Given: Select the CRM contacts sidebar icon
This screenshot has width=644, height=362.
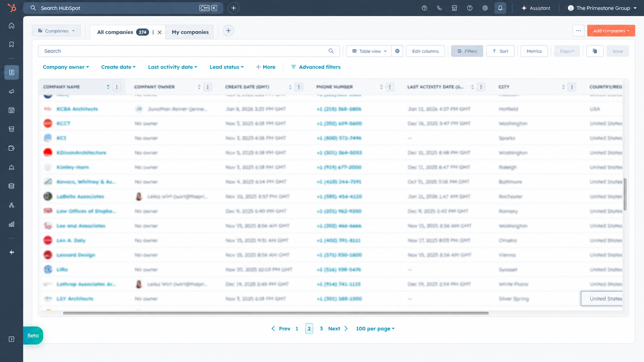Looking at the screenshot, I should click(12, 72).
